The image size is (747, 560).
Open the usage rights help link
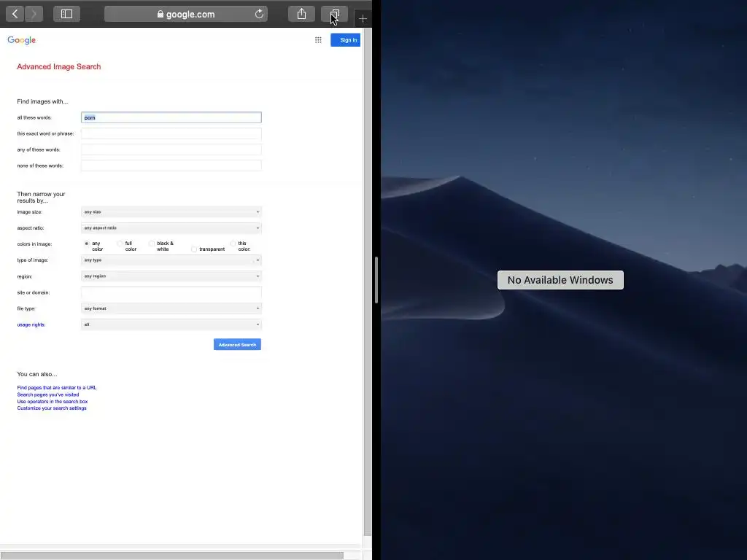[31, 324]
